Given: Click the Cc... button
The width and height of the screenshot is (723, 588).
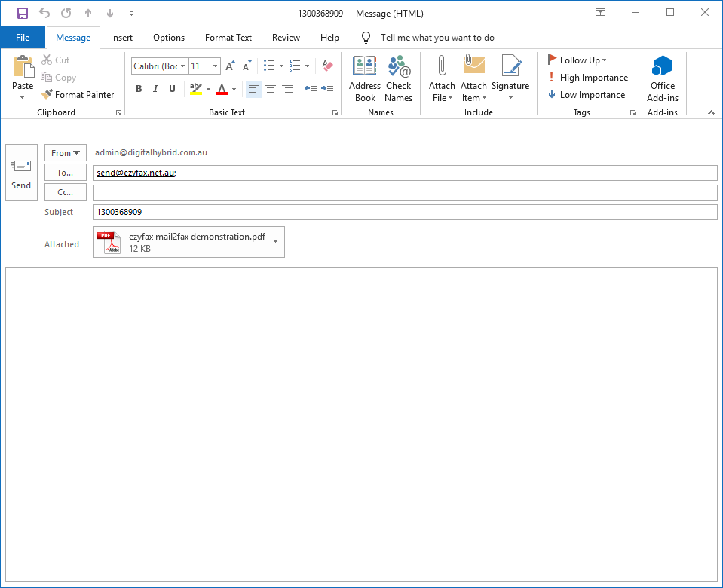Looking at the screenshot, I should (x=66, y=192).
